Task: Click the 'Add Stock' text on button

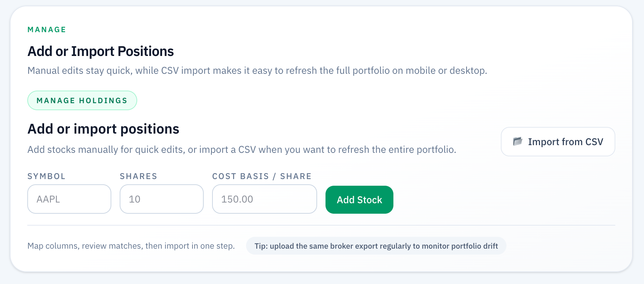Action: tap(359, 200)
